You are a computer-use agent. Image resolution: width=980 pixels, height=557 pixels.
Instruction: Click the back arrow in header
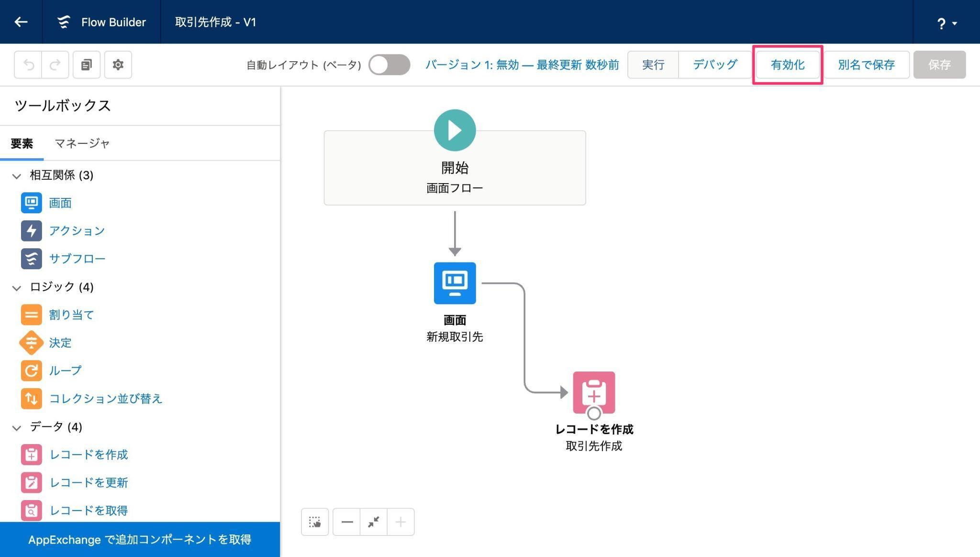[21, 22]
